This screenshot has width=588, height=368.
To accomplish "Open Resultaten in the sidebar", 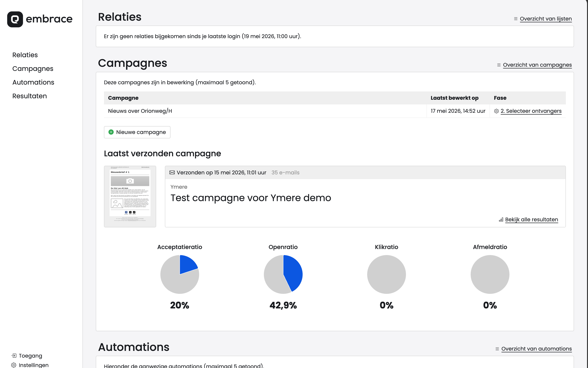I will tap(30, 96).
